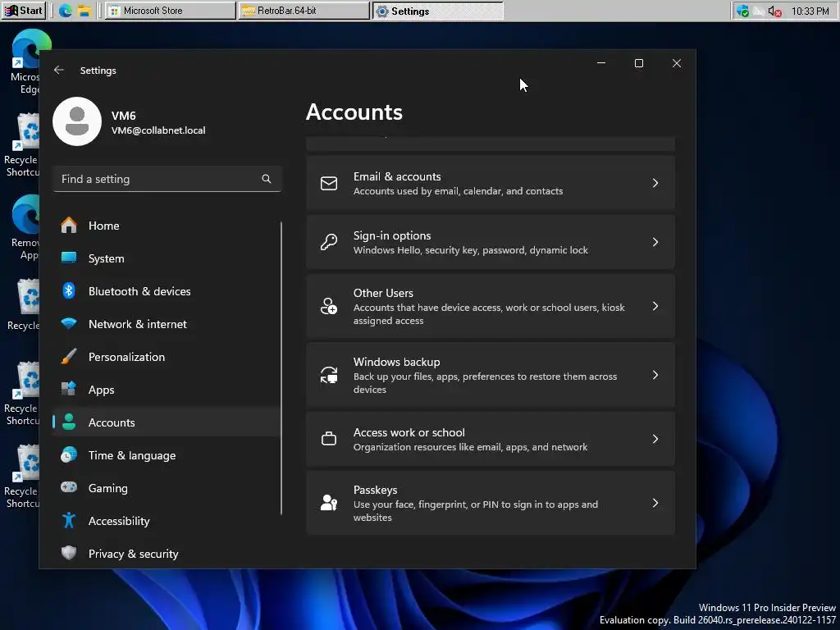Focus the Find a setting search box
This screenshot has height=630, width=840.
click(167, 179)
